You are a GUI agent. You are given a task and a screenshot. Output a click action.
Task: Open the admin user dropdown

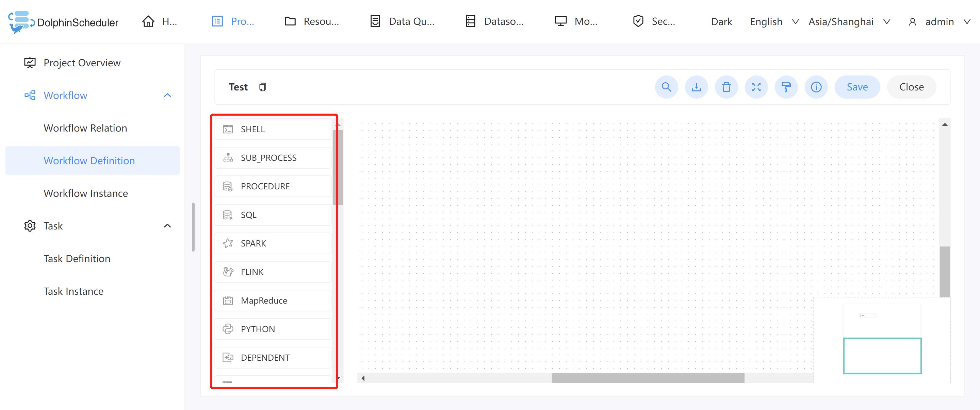(x=939, y=22)
